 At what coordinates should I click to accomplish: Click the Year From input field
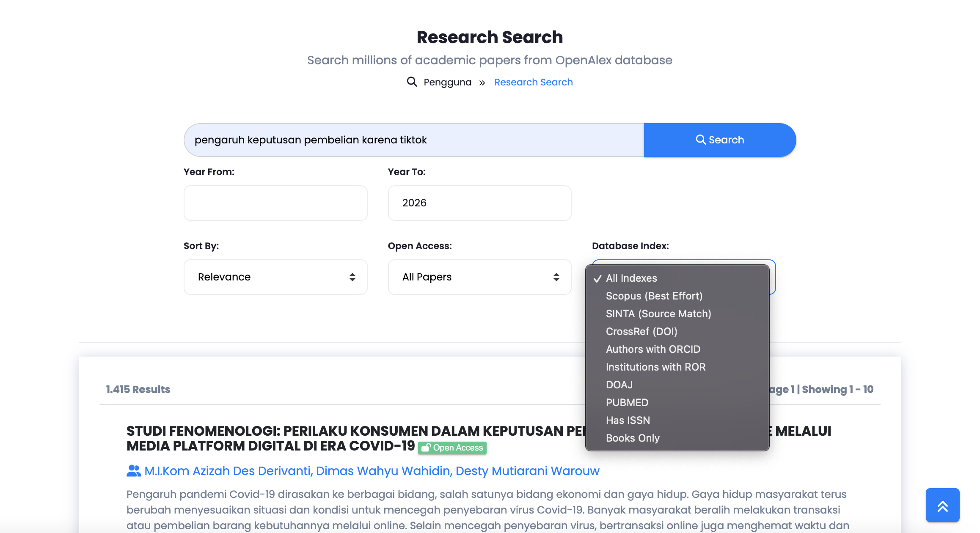coord(275,203)
